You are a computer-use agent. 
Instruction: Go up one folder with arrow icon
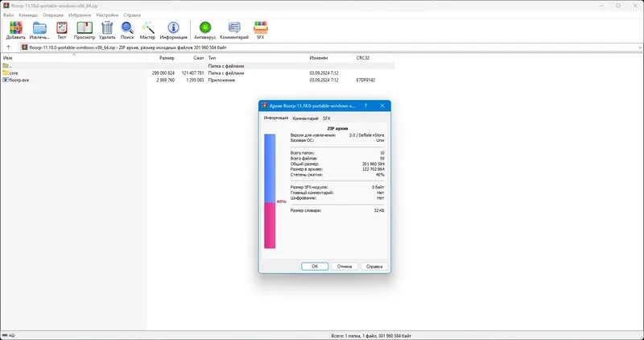[x=8, y=48]
